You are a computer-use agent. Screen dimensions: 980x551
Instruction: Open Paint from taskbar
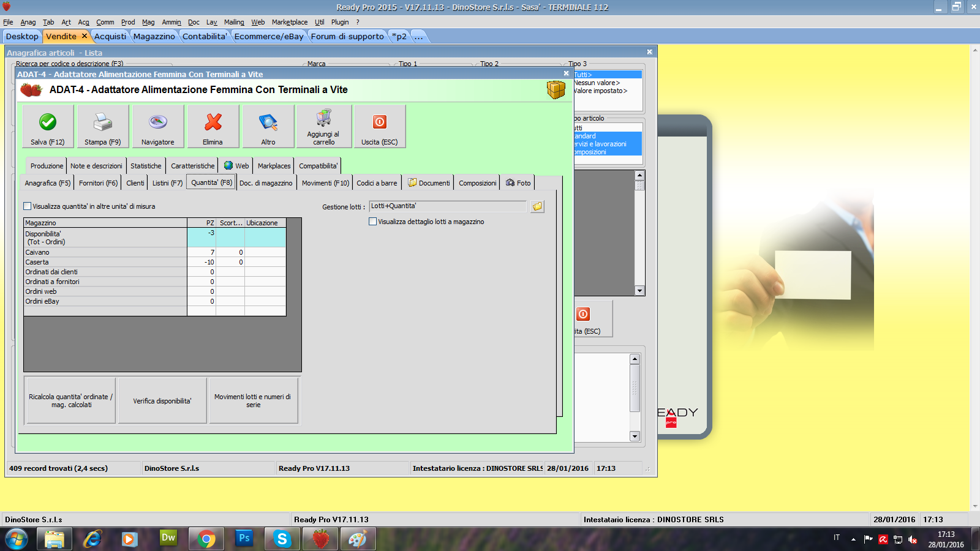click(358, 539)
